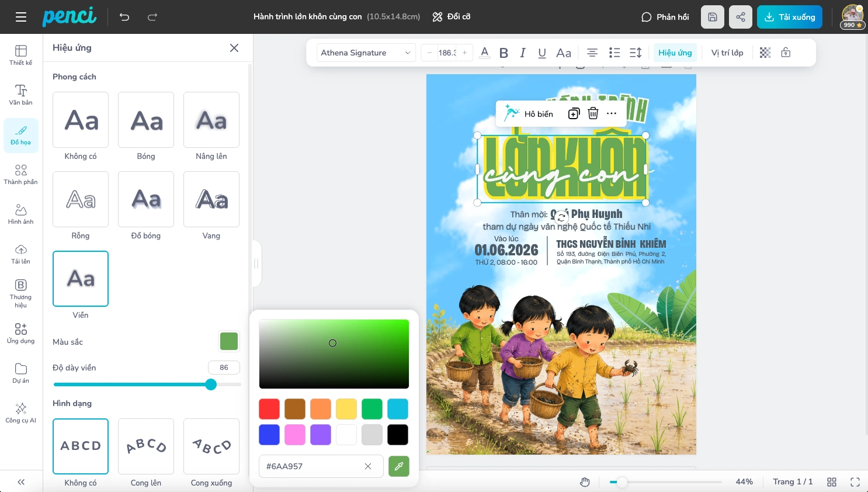Decrease the font size
This screenshot has width=868, height=492.
[x=429, y=53]
